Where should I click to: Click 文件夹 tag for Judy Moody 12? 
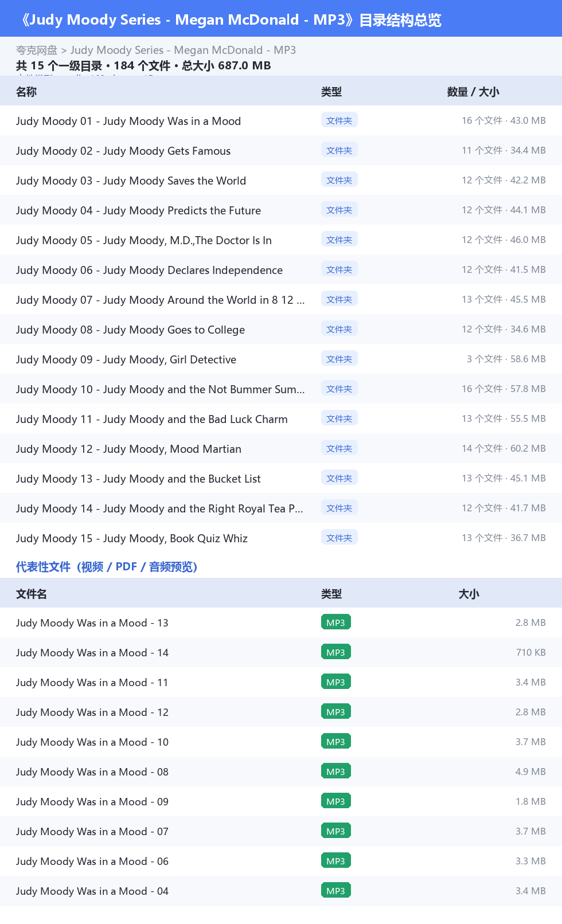coord(339,448)
